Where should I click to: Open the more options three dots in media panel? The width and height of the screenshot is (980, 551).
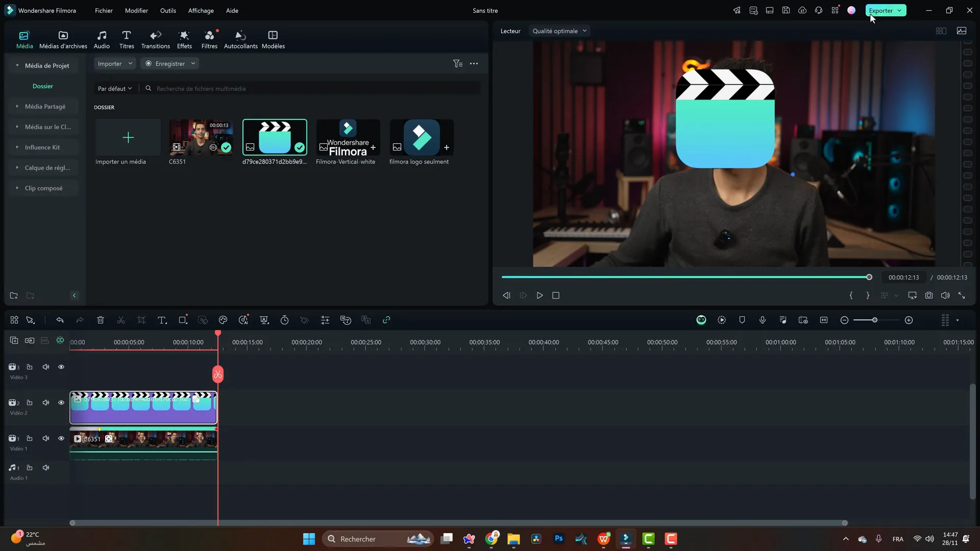pos(474,64)
